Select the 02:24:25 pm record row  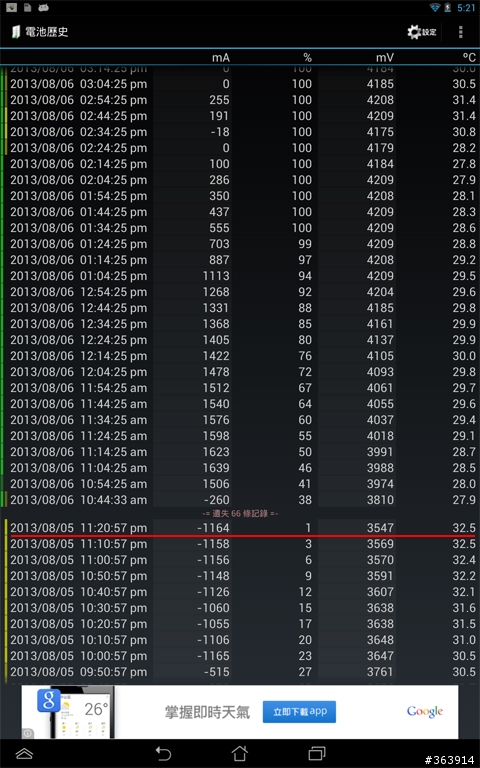click(240, 148)
